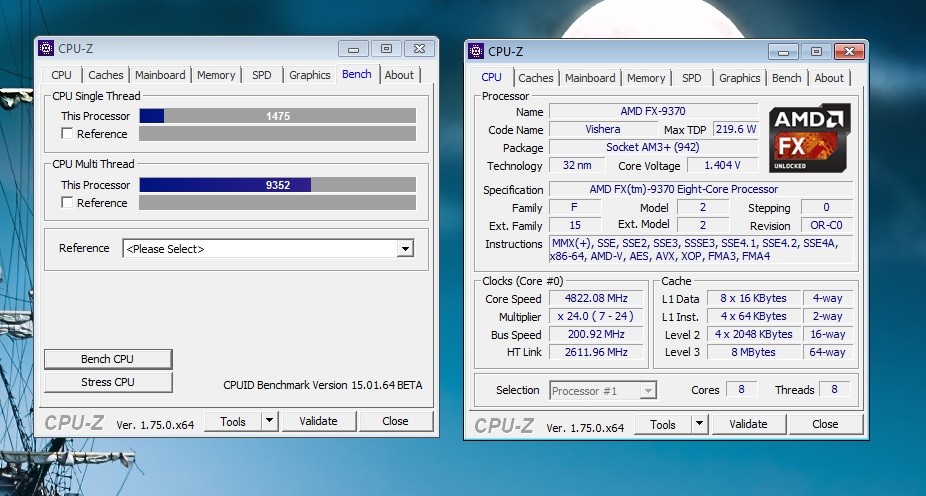Enable the Reference checkbox under CPU Multi Thread
Image resolution: width=926 pixels, height=496 pixels.
point(67,203)
